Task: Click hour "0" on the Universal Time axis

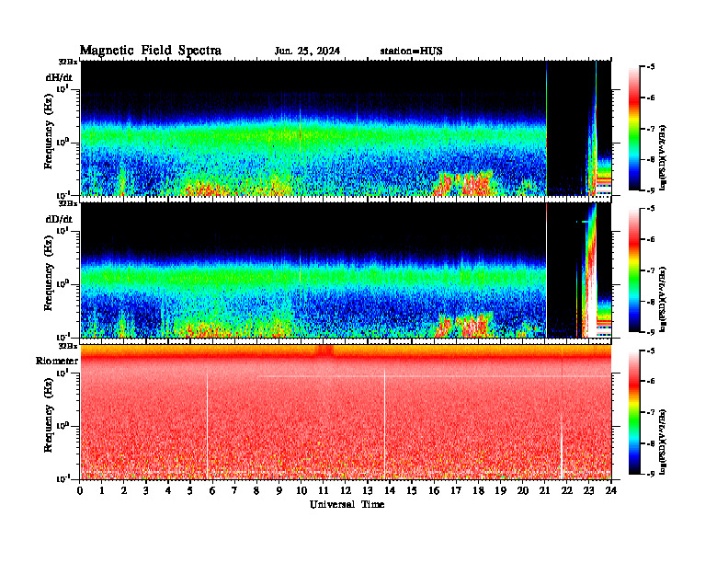Action: 80,490
